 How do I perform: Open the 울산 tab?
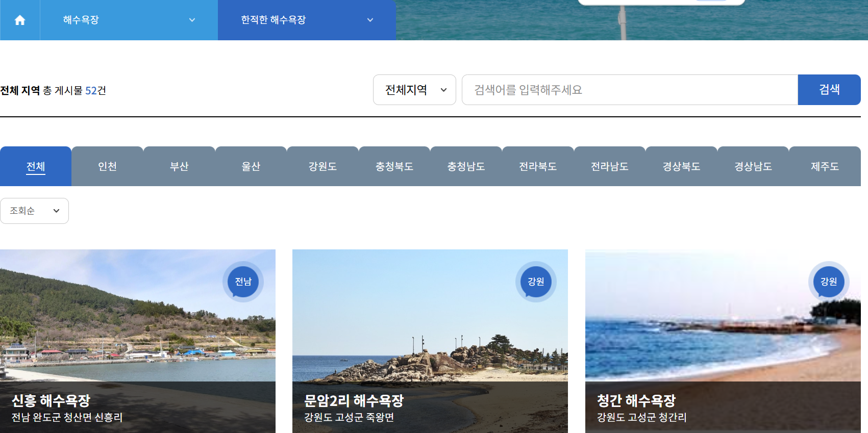coord(251,166)
